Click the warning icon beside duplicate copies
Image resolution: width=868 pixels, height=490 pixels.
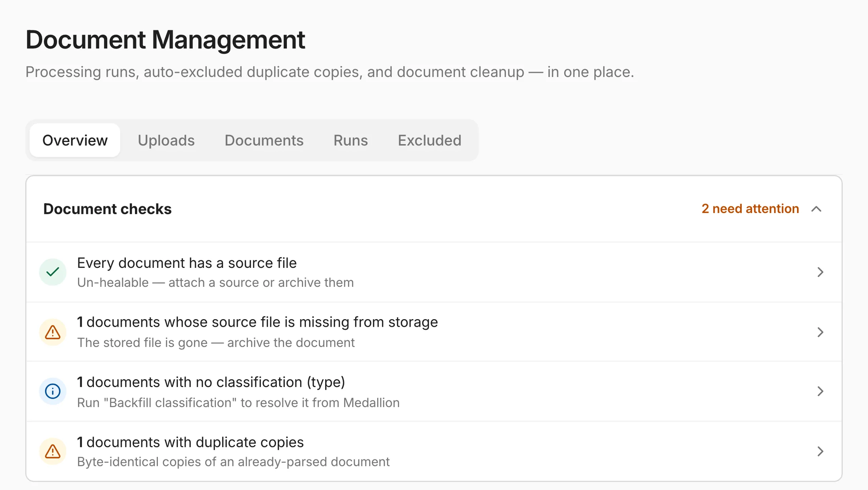tap(52, 451)
